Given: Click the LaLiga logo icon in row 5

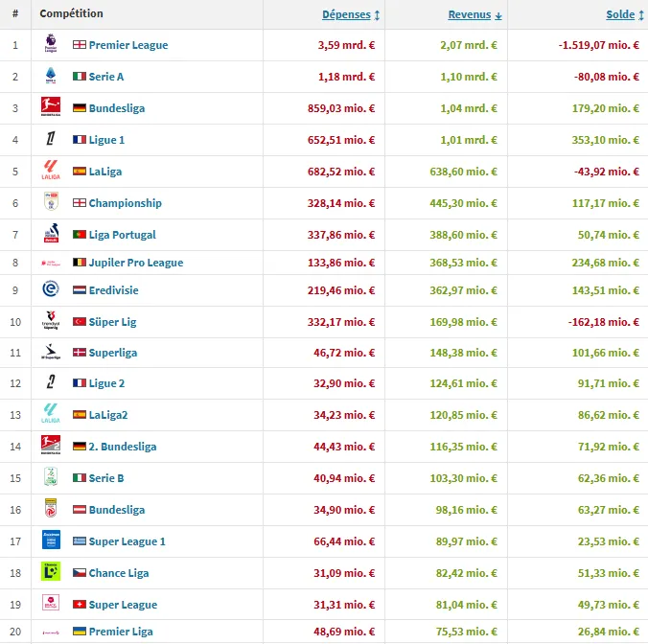Looking at the screenshot, I should (51, 172).
